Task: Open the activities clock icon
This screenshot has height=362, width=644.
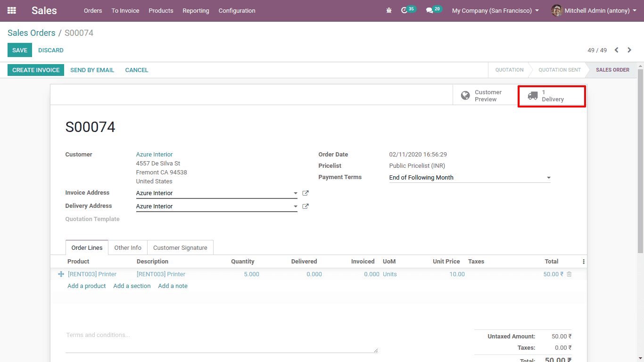Action: pyautogui.click(x=404, y=10)
